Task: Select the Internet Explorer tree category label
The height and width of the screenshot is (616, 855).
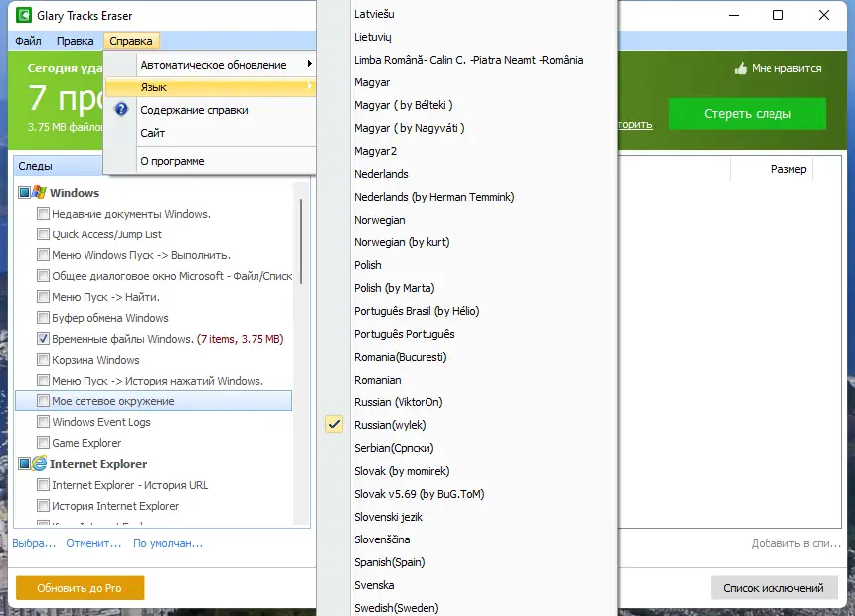Action: 98,464
